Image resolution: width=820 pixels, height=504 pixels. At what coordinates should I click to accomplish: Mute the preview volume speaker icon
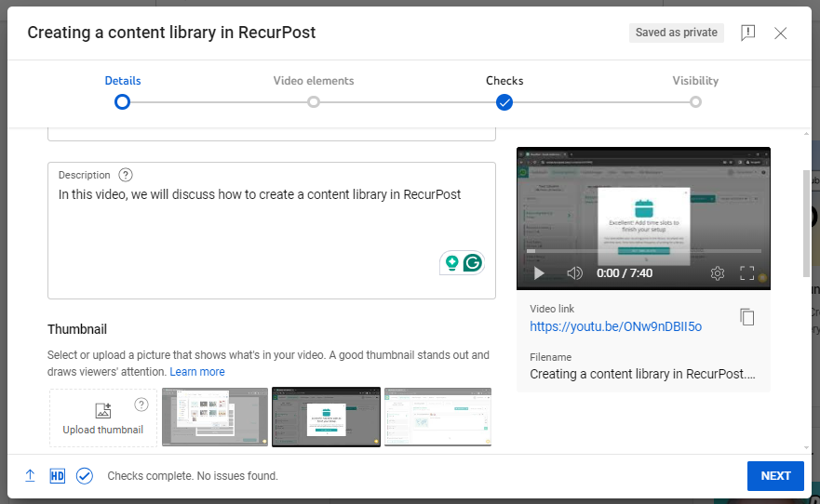pos(574,273)
